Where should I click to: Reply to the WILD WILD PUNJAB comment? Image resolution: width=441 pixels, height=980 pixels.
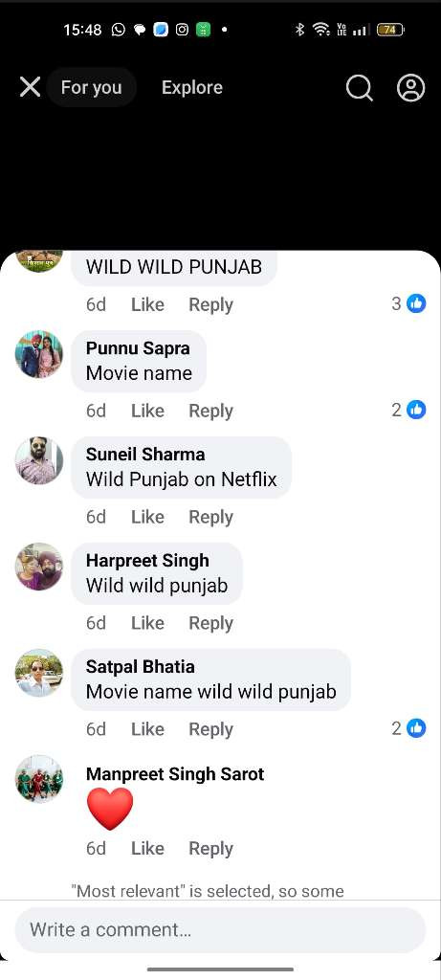pyautogui.click(x=211, y=304)
